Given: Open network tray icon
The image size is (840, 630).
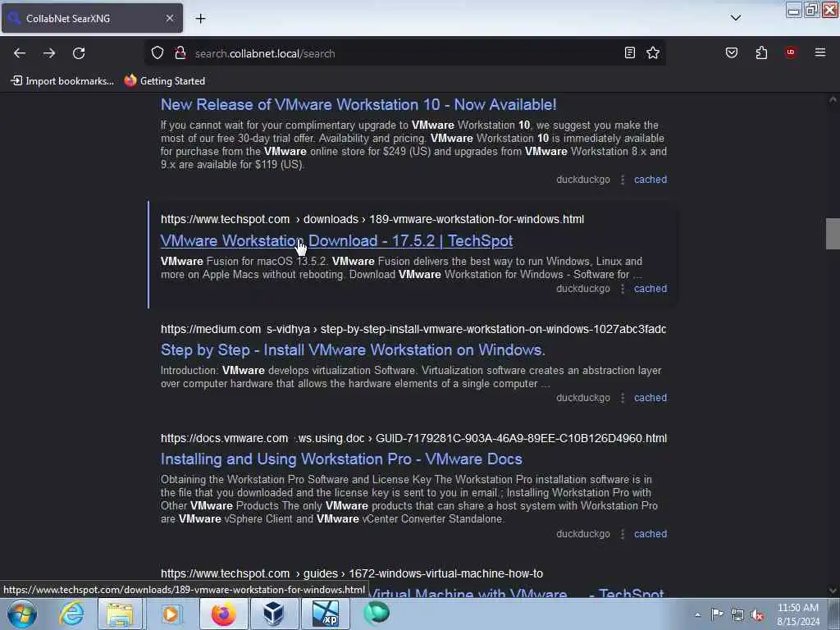Looking at the screenshot, I should (x=737, y=615).
